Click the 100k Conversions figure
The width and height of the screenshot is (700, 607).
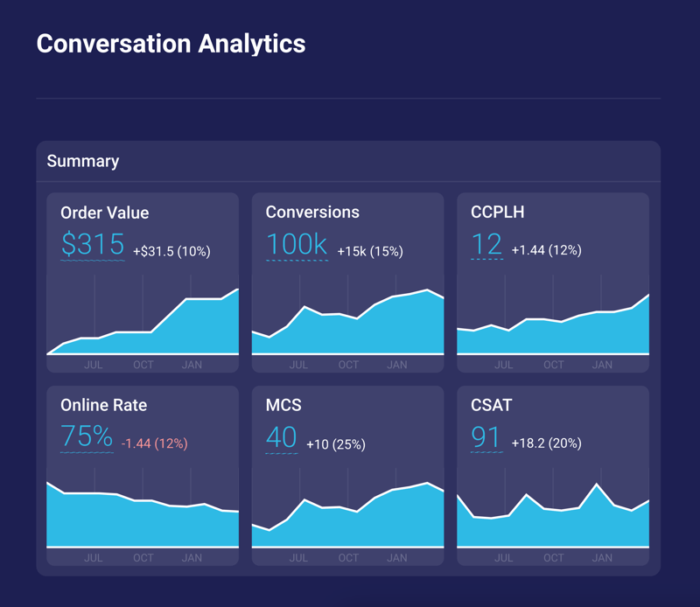(x=297, y=244)
